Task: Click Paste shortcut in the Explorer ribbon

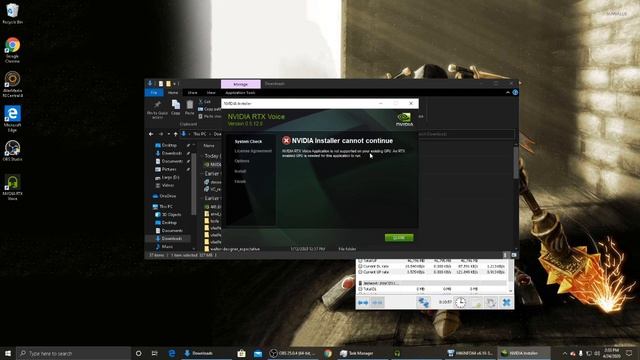Action: pos(209,116)
